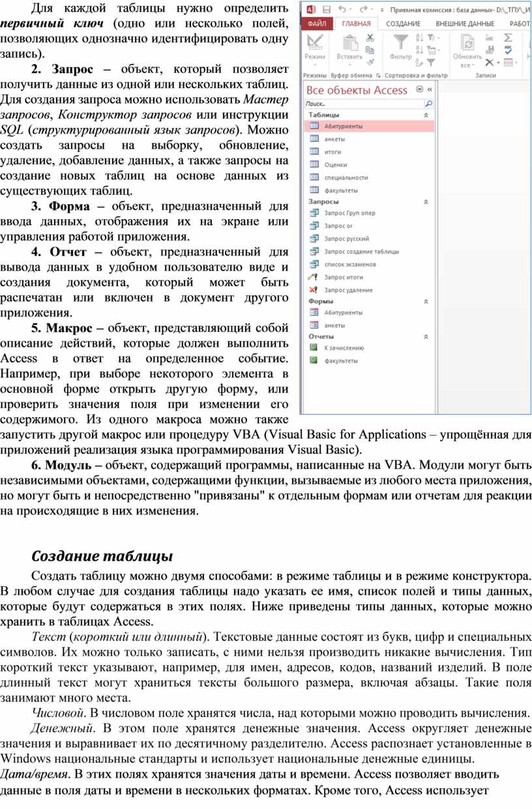
Task: Collapse the Таблицы group
Action: coord(426,115)
